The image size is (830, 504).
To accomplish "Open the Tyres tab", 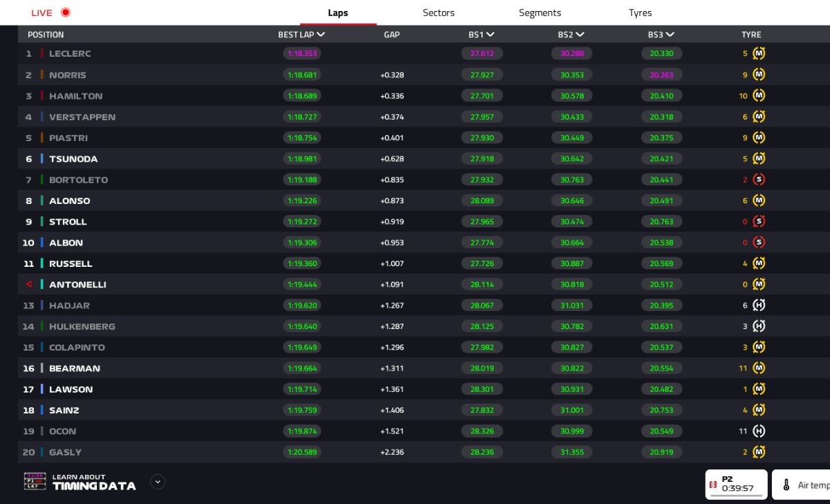I will (x=640, y=13).
